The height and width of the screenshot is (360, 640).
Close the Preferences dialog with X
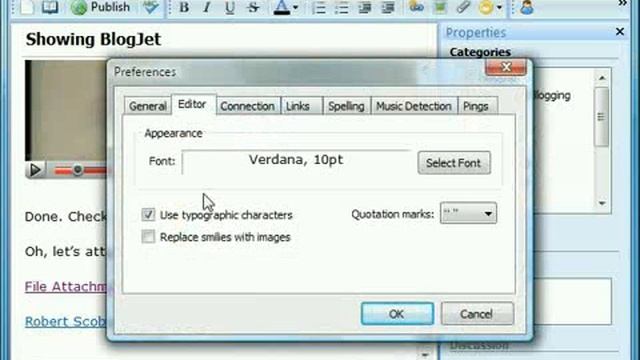tap(506, 67)
